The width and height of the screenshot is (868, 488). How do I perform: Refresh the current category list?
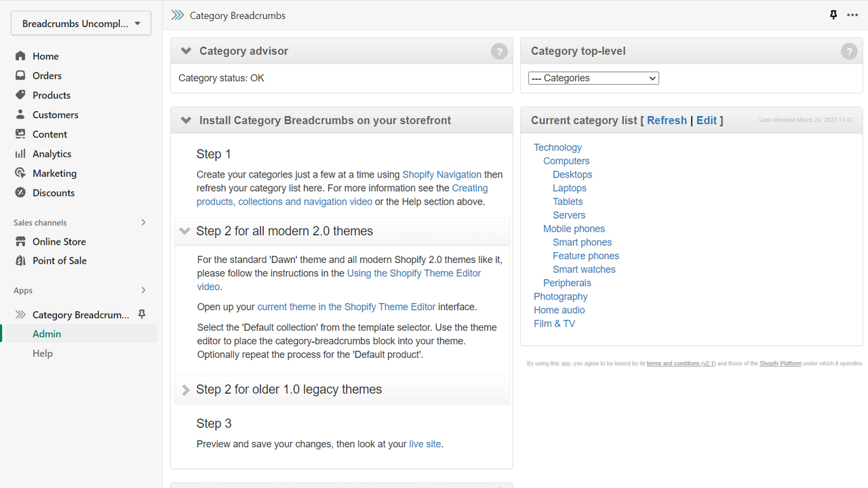click(x=667, y=120)
